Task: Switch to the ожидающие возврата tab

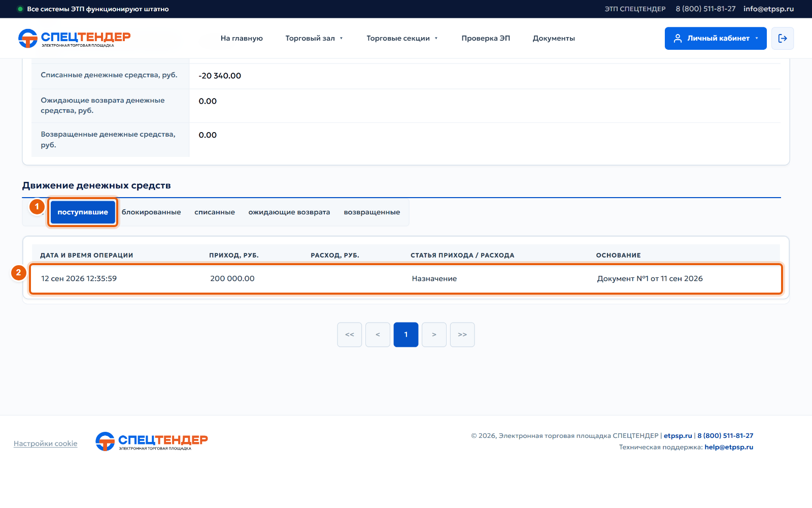Action: [x=289, y=212]
